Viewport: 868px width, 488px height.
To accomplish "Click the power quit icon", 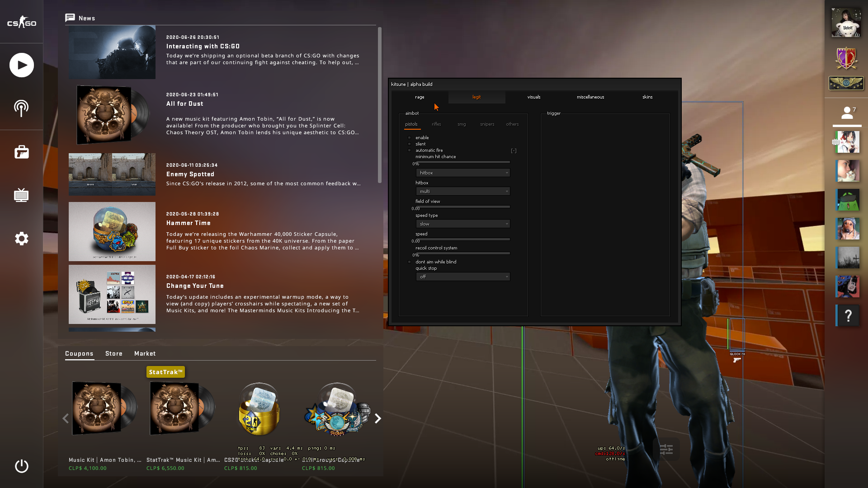I will click(21, 466).
